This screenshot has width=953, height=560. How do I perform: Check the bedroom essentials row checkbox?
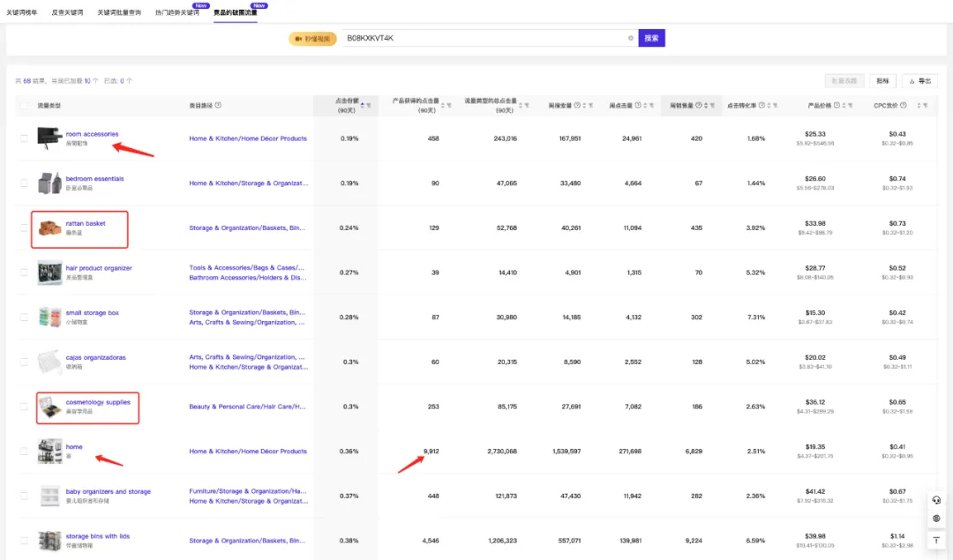[x=24, y=183]
